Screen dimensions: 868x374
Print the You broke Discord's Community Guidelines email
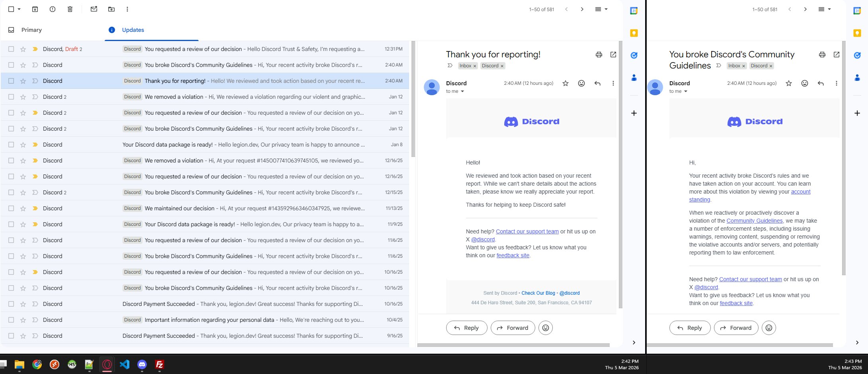point(822,55)
